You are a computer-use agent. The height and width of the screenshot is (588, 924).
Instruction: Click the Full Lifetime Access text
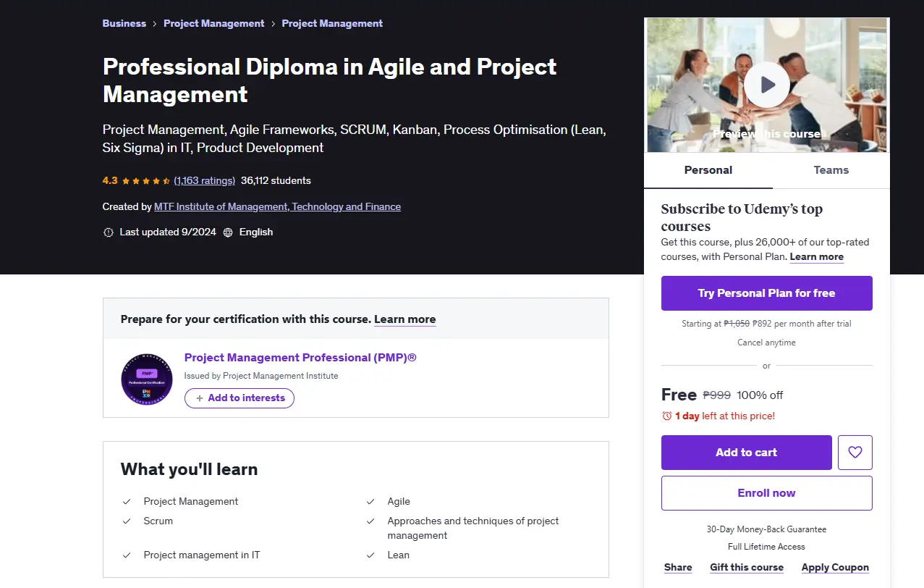click(x=766, y=547)
